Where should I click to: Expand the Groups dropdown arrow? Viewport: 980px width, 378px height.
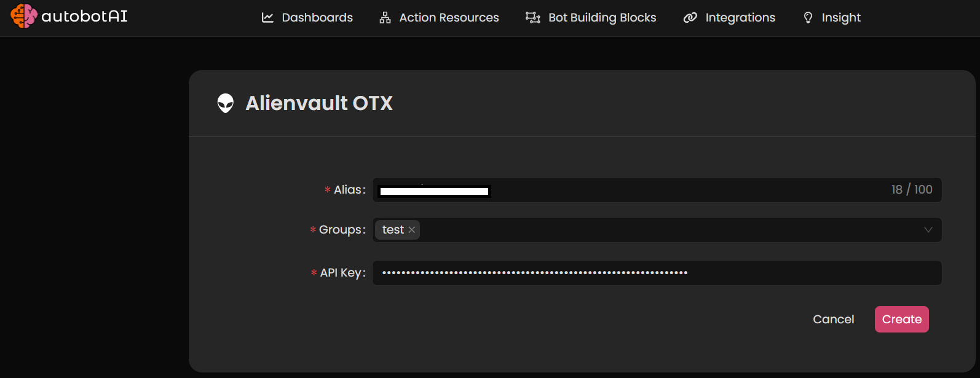click(928, 230)
